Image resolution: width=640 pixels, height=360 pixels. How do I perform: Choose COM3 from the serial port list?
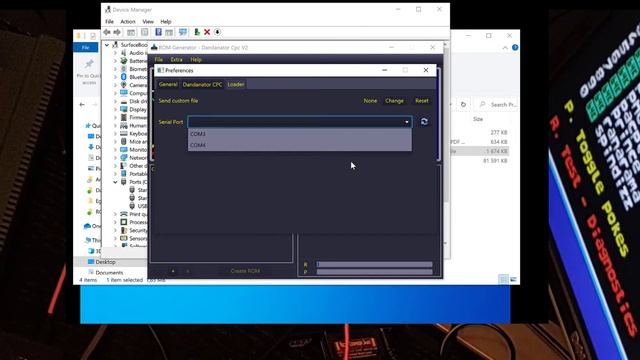coord(300,134)
